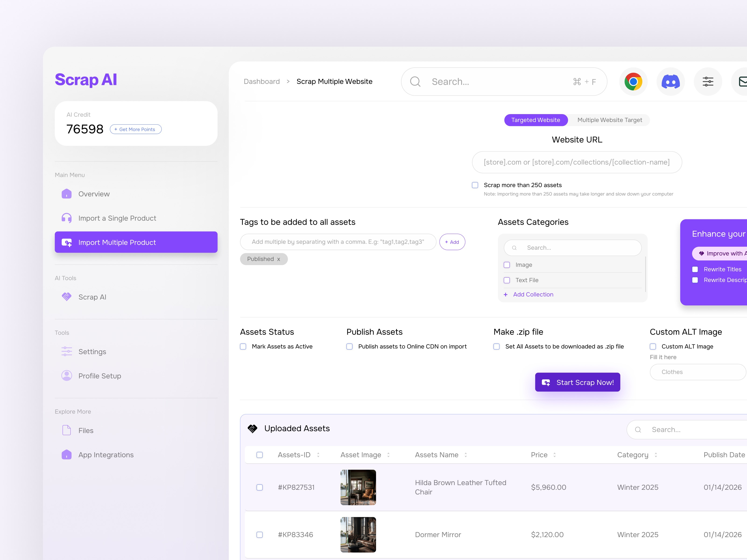Image resolution: width=747 pixels, height=560 pixels.
Task: Click the Add tags button
Action: coord(452,242)
